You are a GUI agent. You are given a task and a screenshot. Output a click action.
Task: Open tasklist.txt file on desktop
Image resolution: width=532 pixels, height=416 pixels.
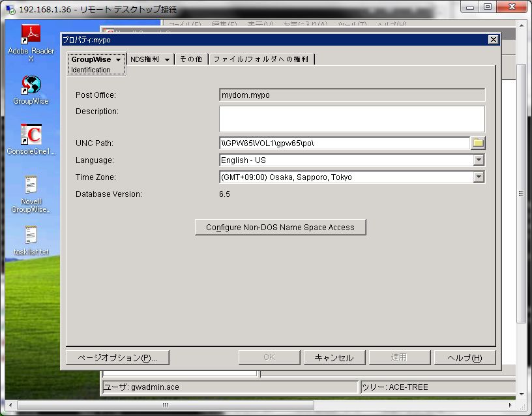31,240
